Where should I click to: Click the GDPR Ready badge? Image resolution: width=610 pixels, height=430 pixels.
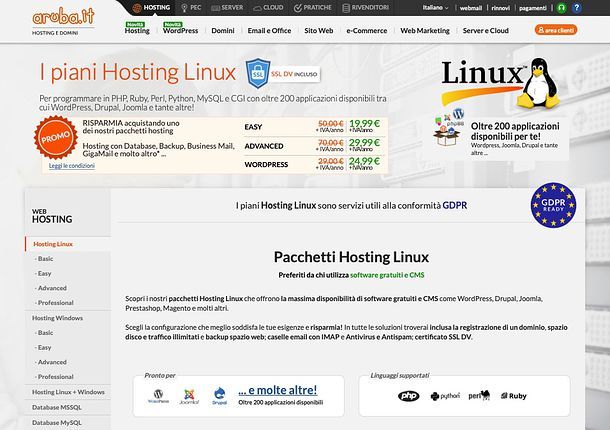(553, 205)
